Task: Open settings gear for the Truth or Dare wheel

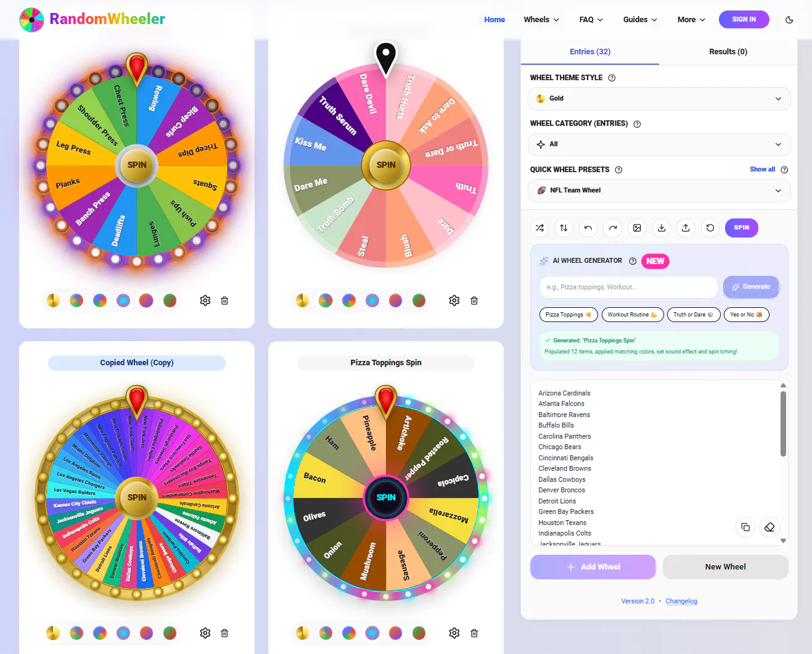Action: click(454, 300)
